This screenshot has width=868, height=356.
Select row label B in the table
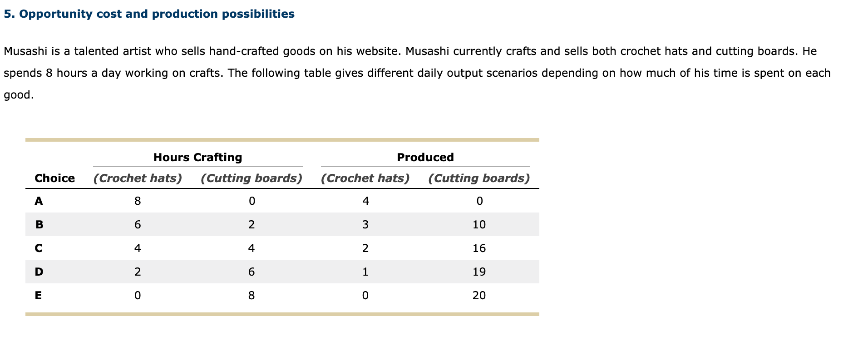tap(39, 224)
